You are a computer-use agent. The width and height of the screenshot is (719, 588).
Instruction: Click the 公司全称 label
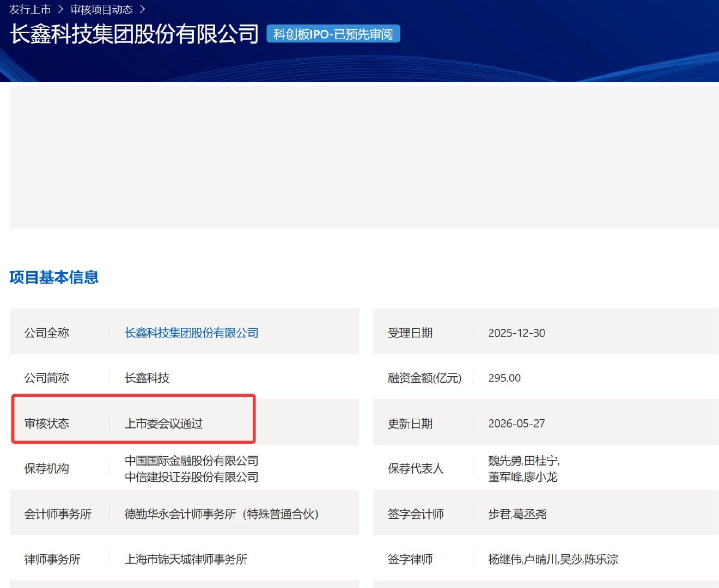tap(47, 333)
